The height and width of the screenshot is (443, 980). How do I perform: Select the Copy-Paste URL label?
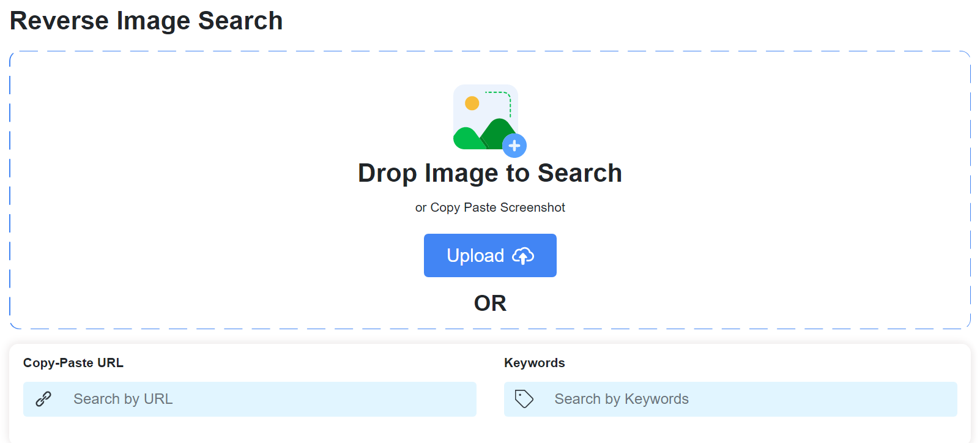tap(73, 363)
